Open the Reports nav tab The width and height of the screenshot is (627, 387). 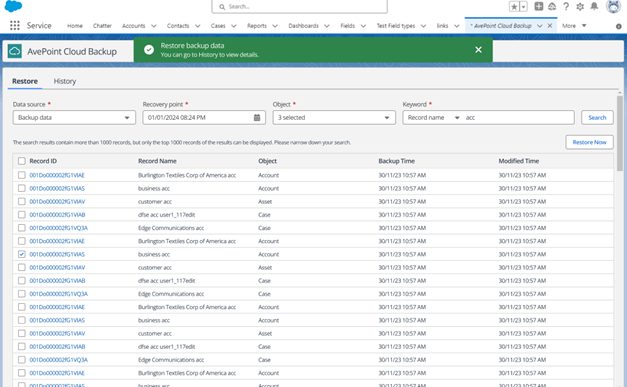(x=257, y=26)
